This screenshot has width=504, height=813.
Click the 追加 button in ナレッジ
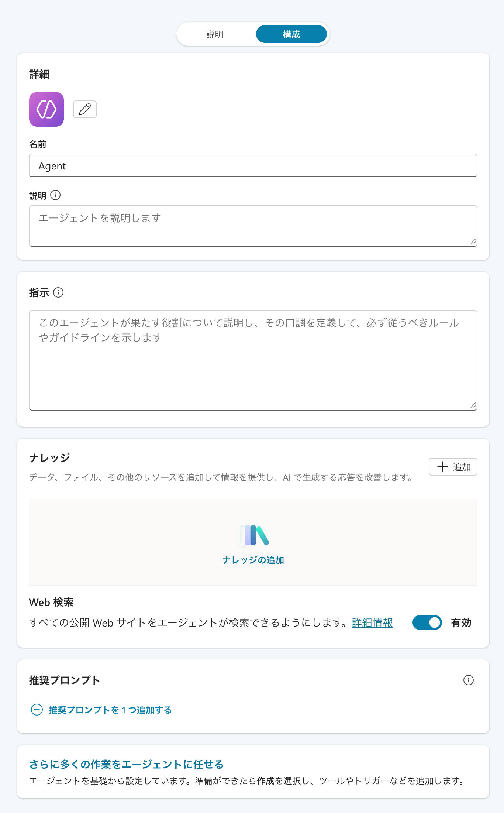(453, 467)
